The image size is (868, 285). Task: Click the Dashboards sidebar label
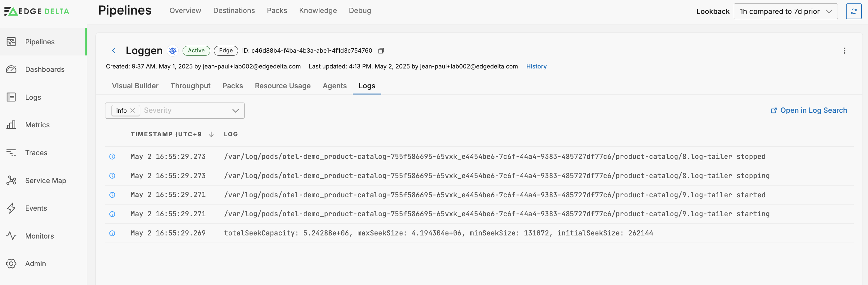tap(45, 69)
